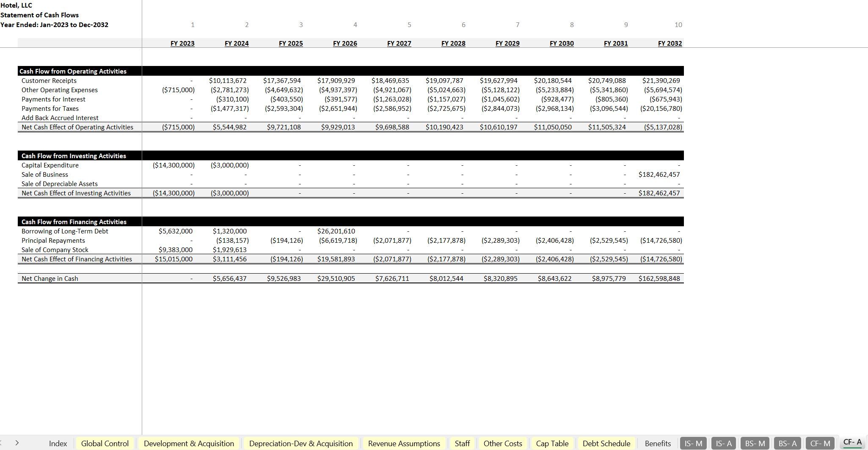868x450 pixels.
Task: Click the $11,505,324 operating net cell
Action: (x=607, y=127)
